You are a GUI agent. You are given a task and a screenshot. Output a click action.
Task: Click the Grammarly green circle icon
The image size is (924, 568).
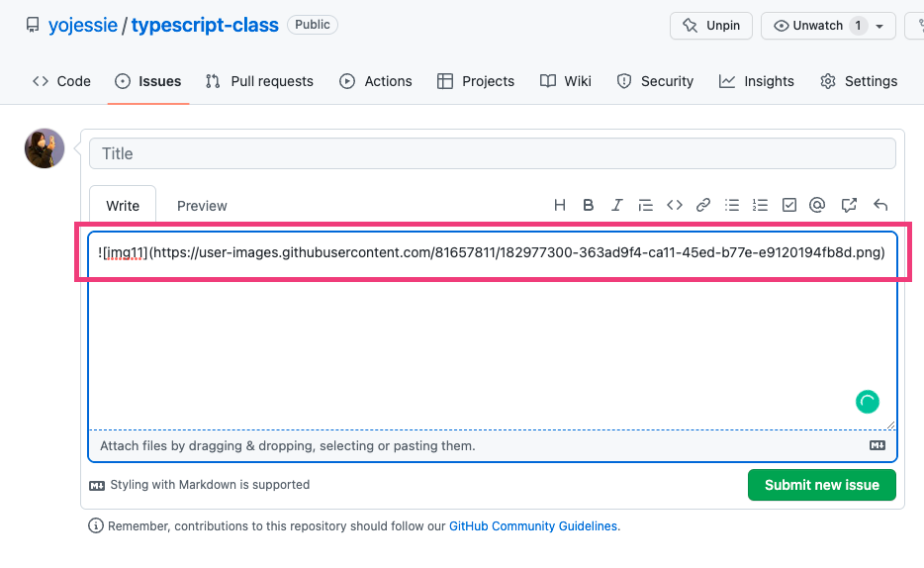tap(867, 402)
